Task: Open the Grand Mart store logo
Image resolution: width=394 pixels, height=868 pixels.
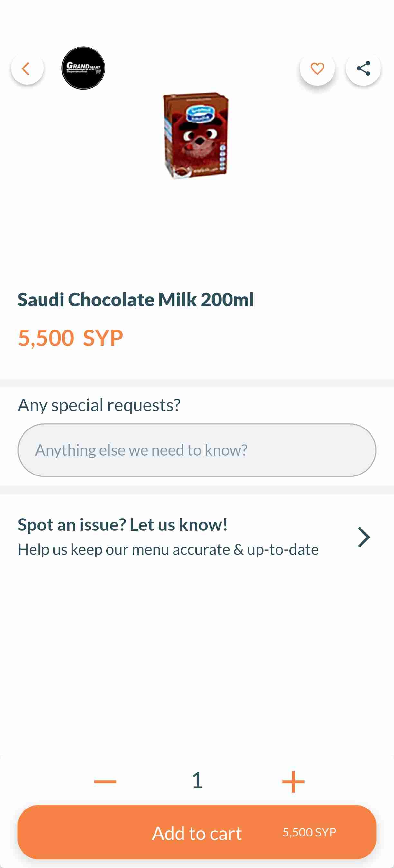Action: tap(83, 68)
